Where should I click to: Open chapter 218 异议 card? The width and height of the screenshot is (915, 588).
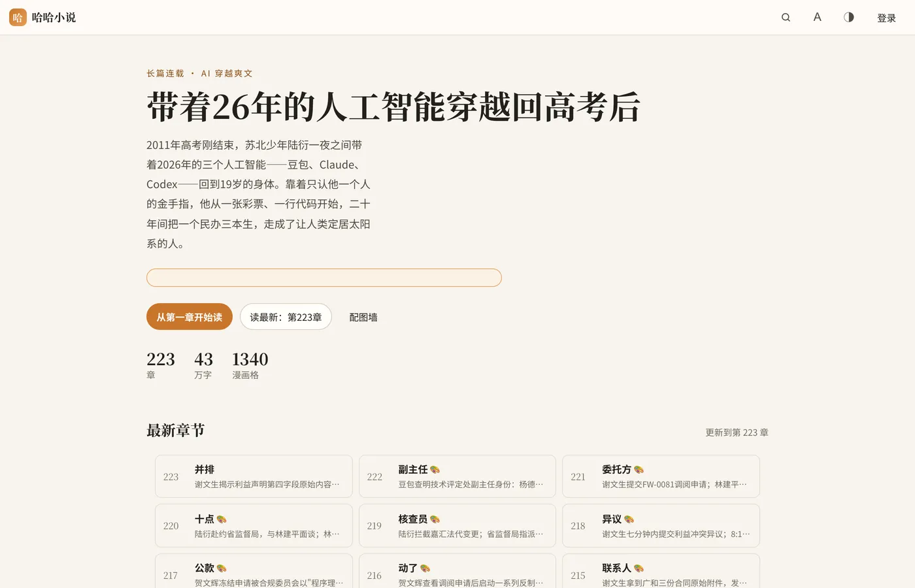coord(661,525)
